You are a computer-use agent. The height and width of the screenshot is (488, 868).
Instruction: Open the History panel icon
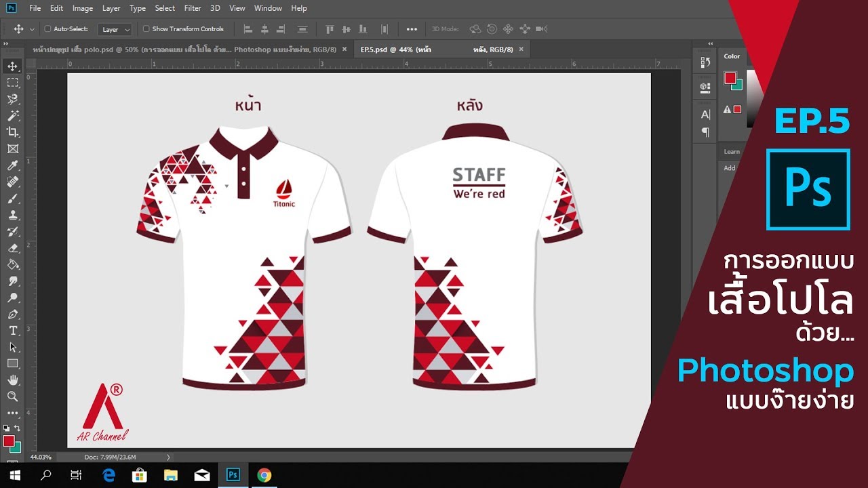(x=705, y=63)
